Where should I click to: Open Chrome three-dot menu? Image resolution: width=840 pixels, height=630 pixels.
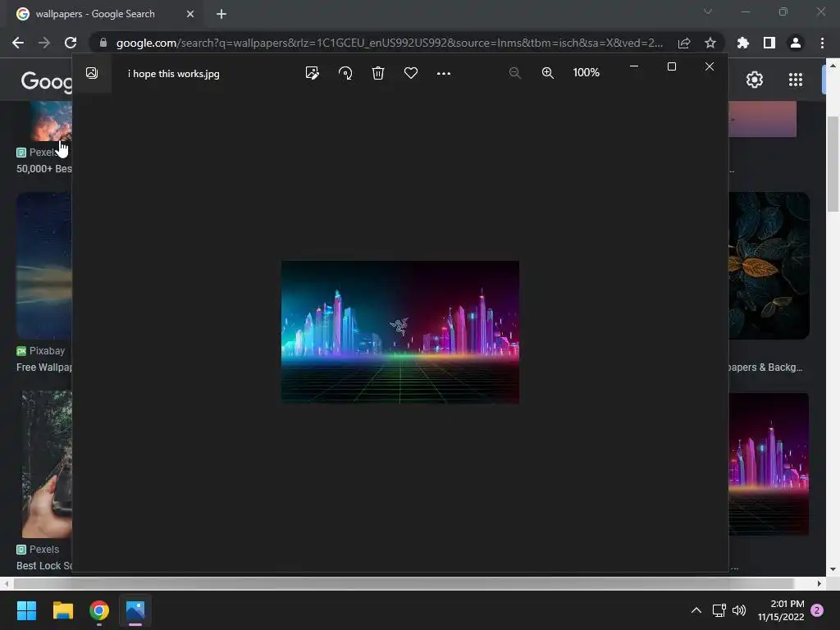point(822,43)
